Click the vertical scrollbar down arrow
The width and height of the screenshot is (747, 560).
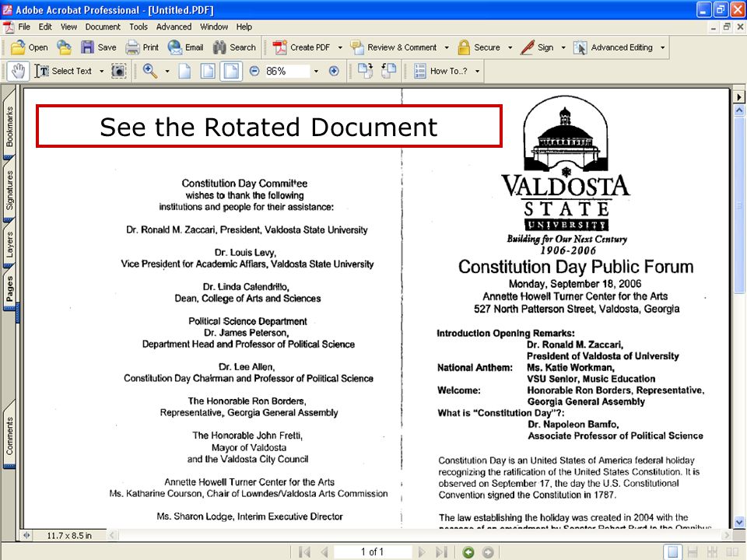739,523
